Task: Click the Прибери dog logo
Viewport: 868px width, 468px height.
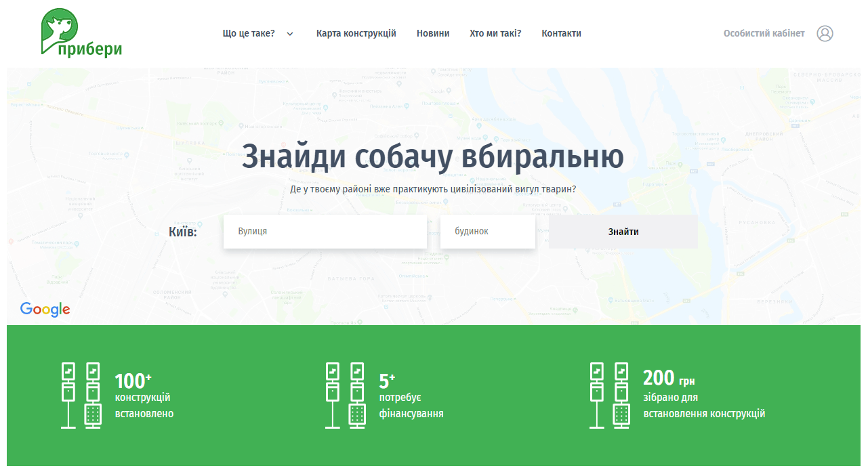Action: [81, 33]
